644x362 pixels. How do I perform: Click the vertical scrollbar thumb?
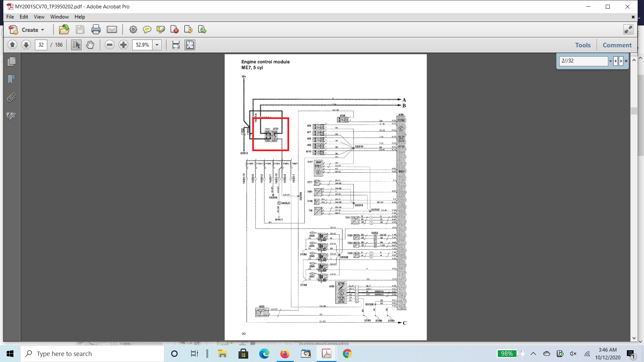coord(634,111)
